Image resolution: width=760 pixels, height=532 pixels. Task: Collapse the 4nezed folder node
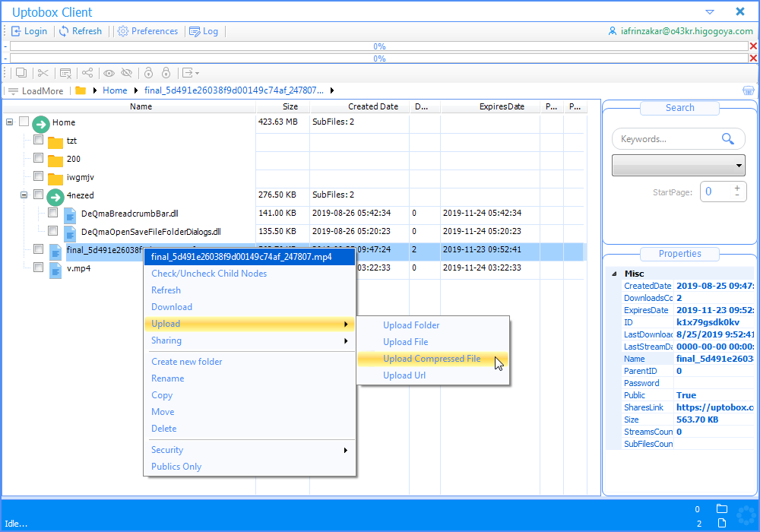pyautogui.click(x=24, y=195)
